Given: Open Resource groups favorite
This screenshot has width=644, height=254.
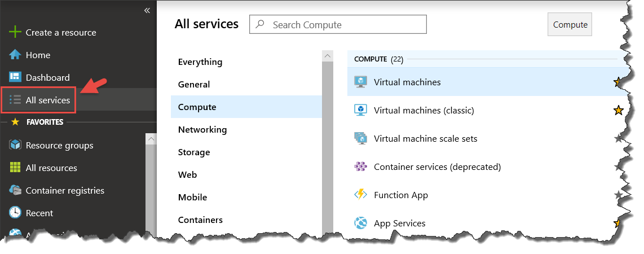Looking at the screenshot, I should [x=59, y=146].
